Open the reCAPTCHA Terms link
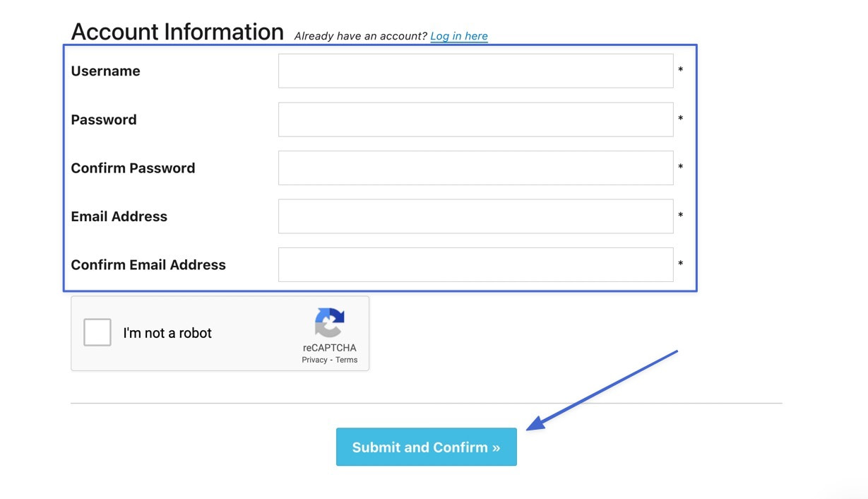The image size is (868, 499). click(x=346, y=360)
